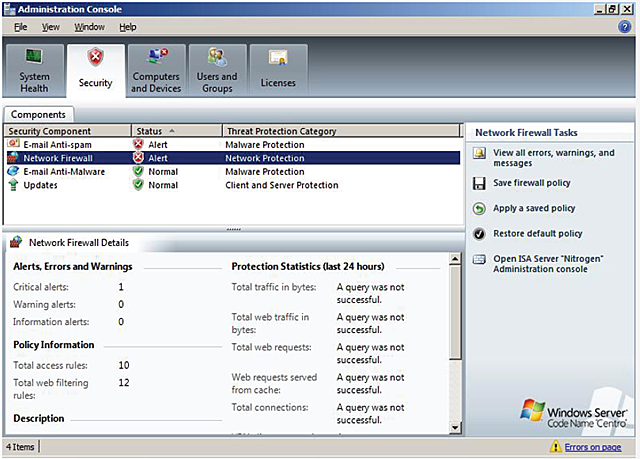Screen dimensions: 640x459
Task: Click Total web filtering rules value 12
Action: (x=124, y=382)
